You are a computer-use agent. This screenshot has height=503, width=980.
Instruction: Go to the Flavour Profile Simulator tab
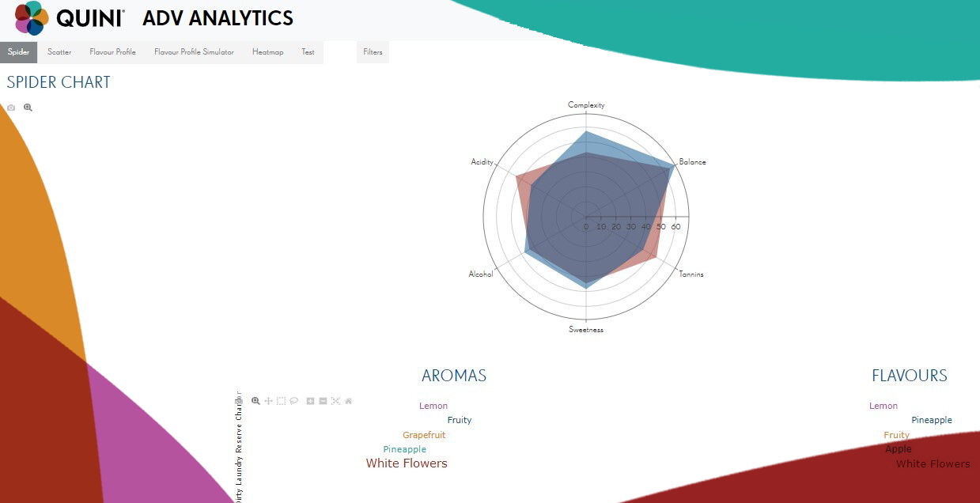point(194,52)
